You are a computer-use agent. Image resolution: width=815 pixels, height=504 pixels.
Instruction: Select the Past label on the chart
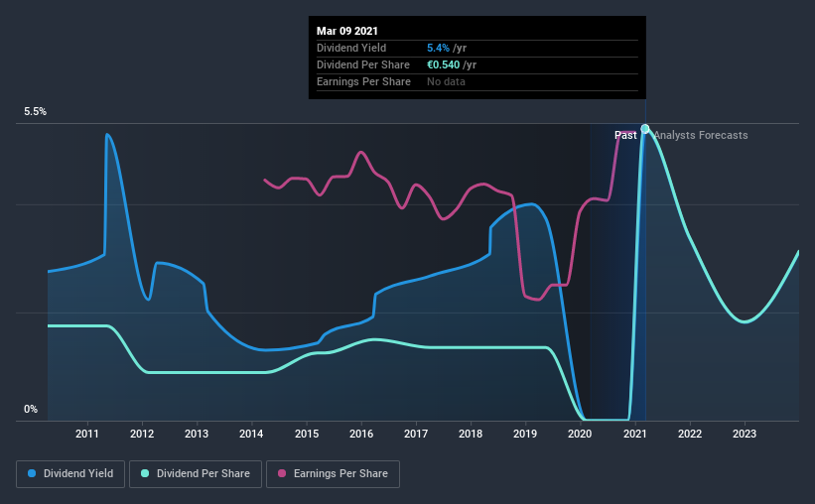pos(625,135)
